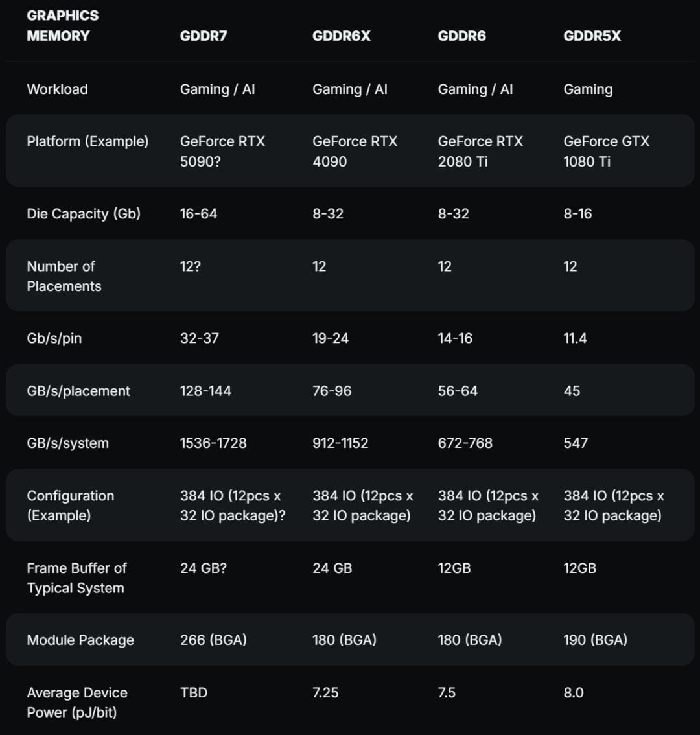Select the TBD average device power cell
The width and height of the screenshot is (700, 735).
point(194,692)
